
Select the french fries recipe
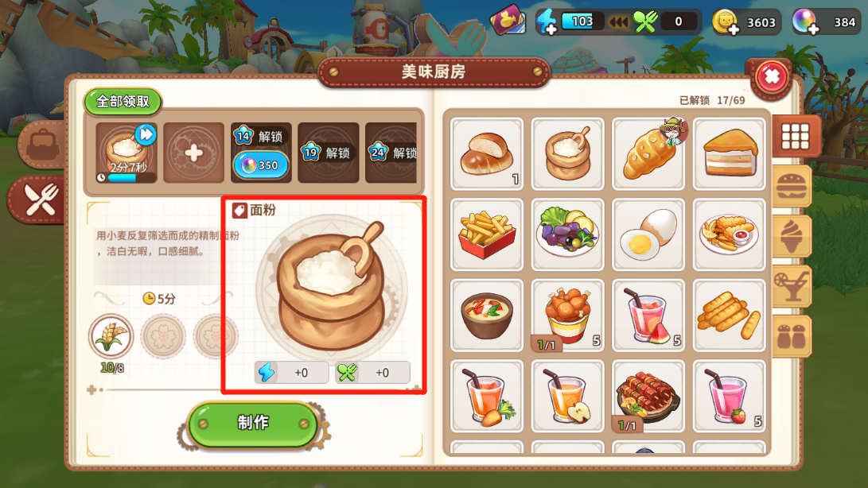[487, 234]
